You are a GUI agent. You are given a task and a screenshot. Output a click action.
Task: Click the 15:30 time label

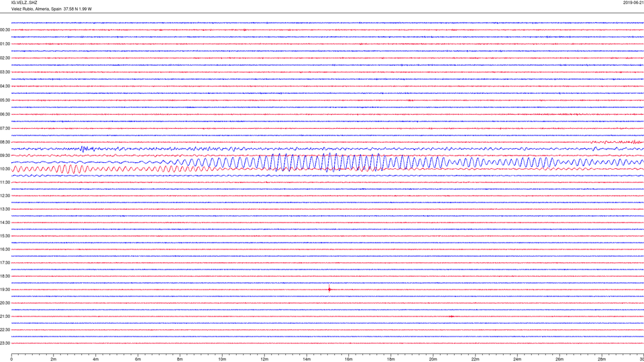pos(5,236)
